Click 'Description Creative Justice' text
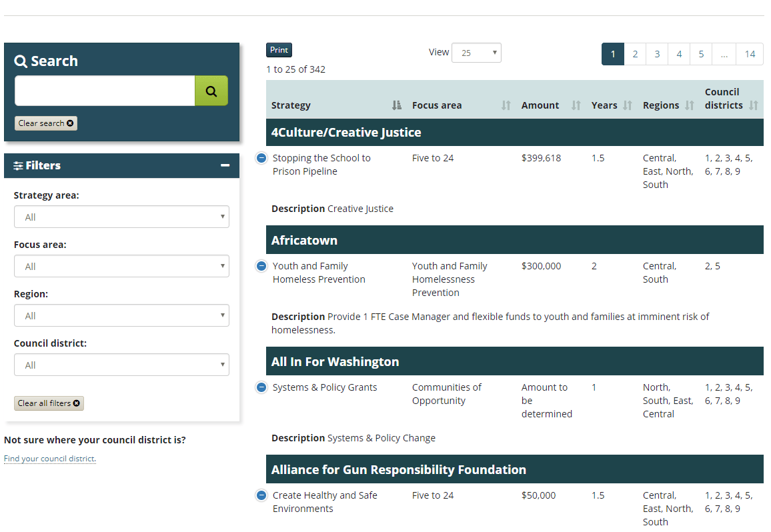The height and width of the screenshot is (532, 771). 332,209
